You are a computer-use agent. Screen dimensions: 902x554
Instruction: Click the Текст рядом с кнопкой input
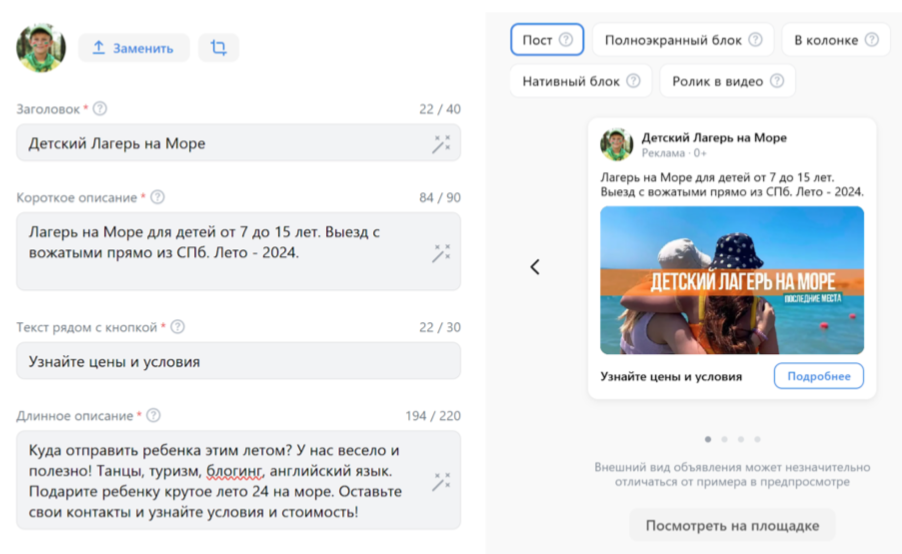point(238,361)
